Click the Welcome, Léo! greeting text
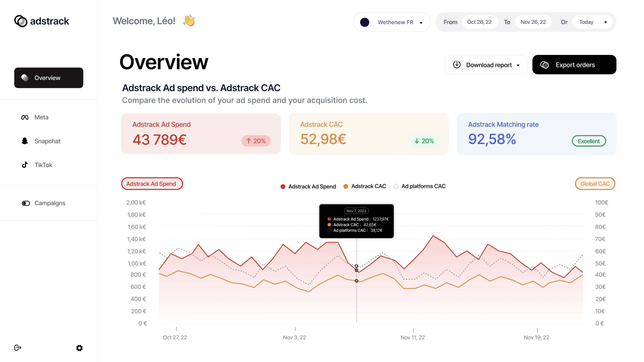Image resolution: width=644 pixels, height=362 pixels. click(x=144, y=21)
